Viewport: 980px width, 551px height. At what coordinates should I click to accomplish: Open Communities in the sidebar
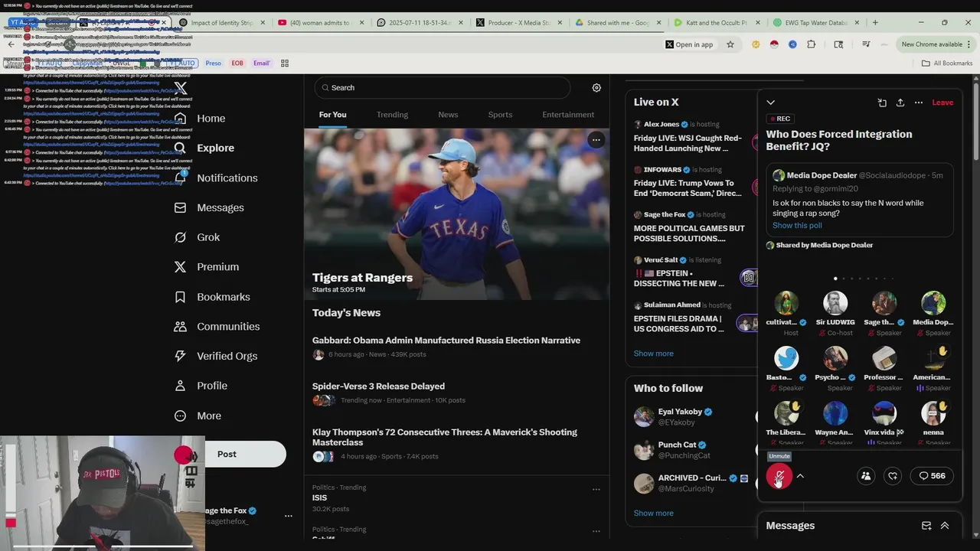click(217, 326)
